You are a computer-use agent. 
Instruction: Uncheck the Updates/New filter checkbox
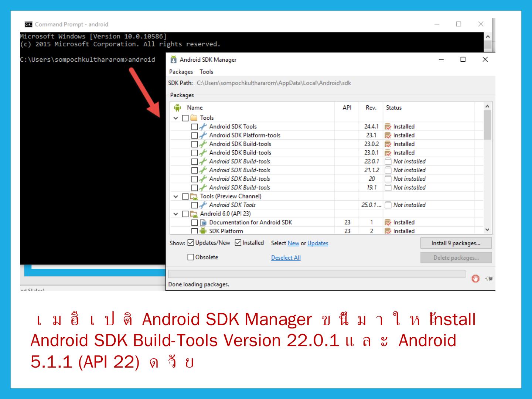click(191, 243)
